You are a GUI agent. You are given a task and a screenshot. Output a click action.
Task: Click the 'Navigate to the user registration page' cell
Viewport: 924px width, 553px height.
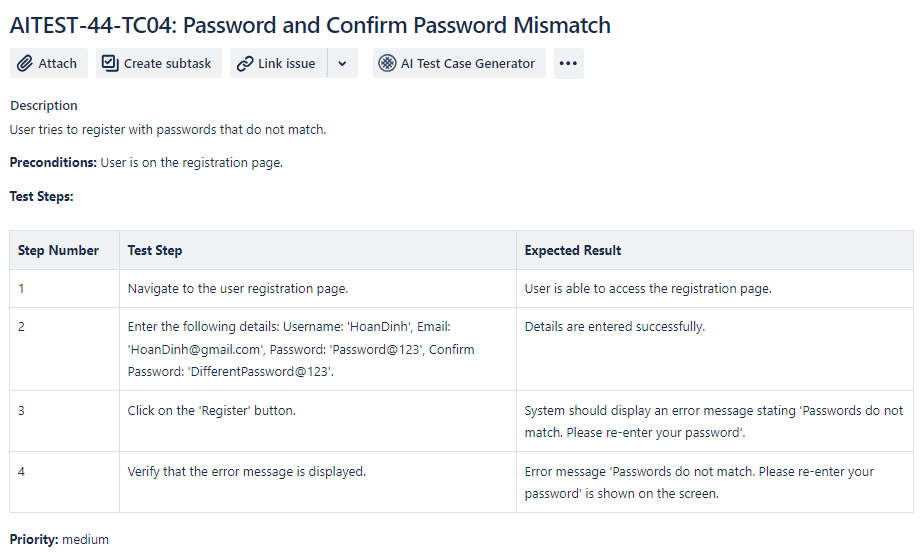(x=238, y=289)
